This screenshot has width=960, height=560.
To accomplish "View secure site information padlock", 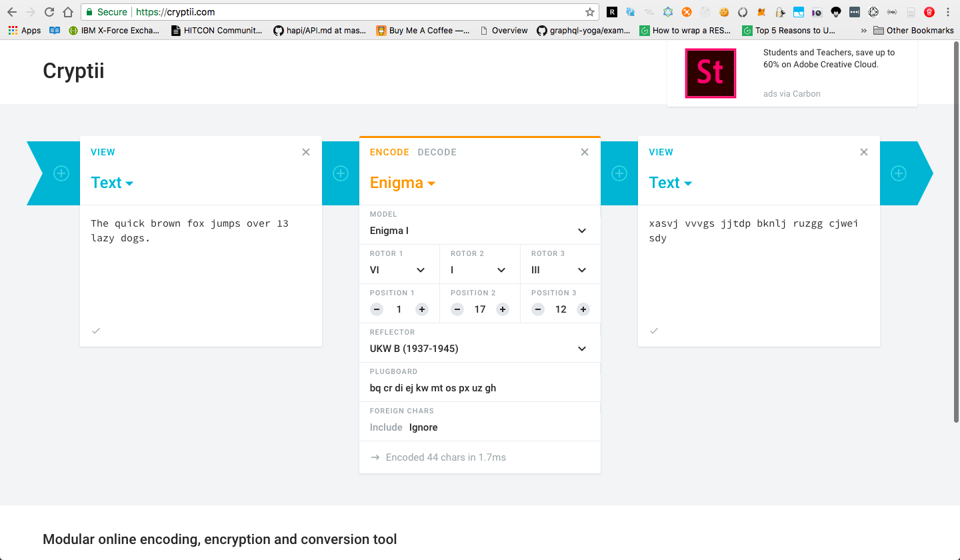I will point(89,12).
